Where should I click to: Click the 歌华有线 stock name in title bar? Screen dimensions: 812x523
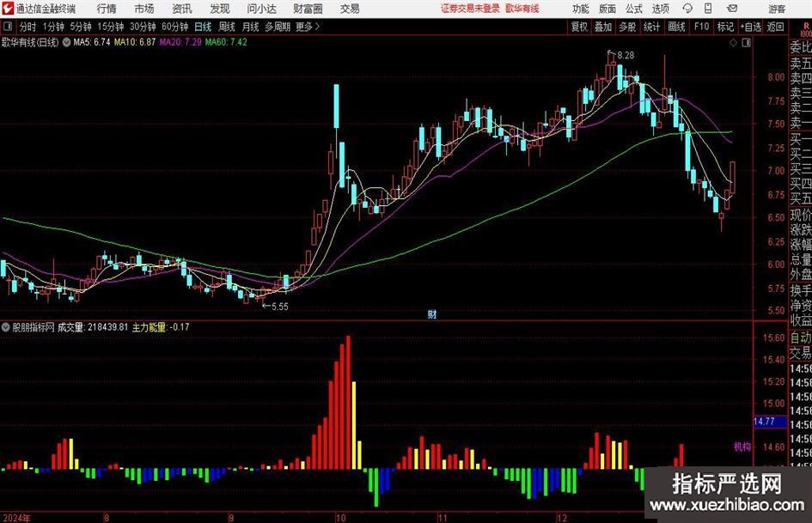coord(522,9)
